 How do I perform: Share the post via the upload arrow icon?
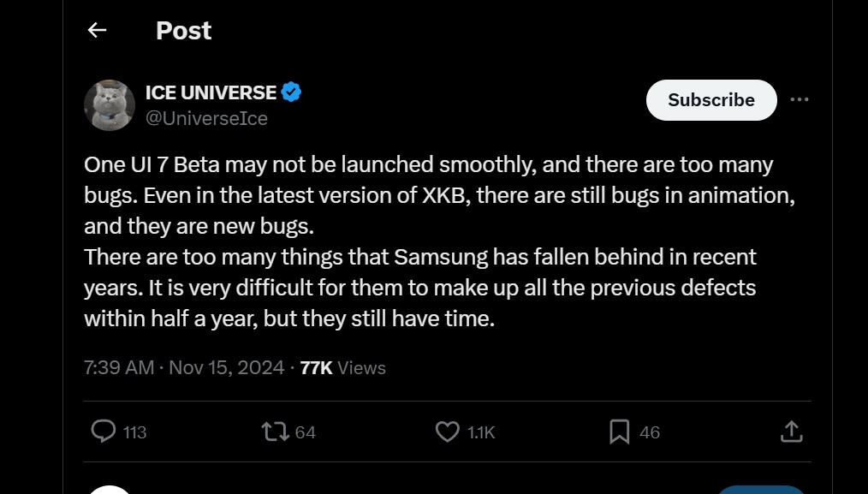coord(791,432)
